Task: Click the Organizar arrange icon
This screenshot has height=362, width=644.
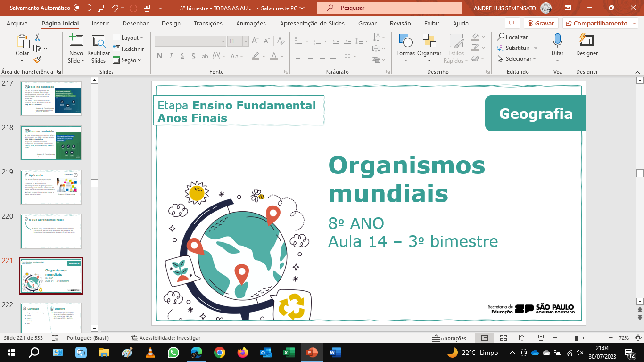Action: (x=429, y=41)
